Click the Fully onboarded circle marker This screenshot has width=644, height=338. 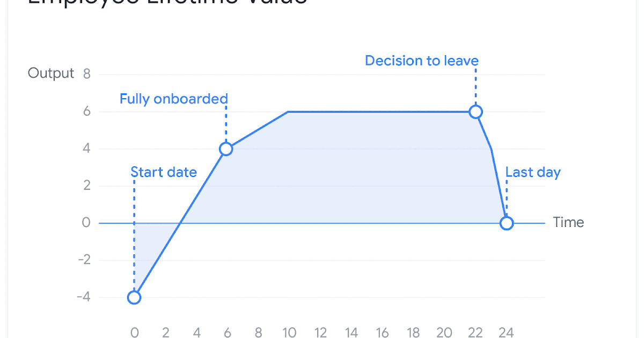coord(226,149)
